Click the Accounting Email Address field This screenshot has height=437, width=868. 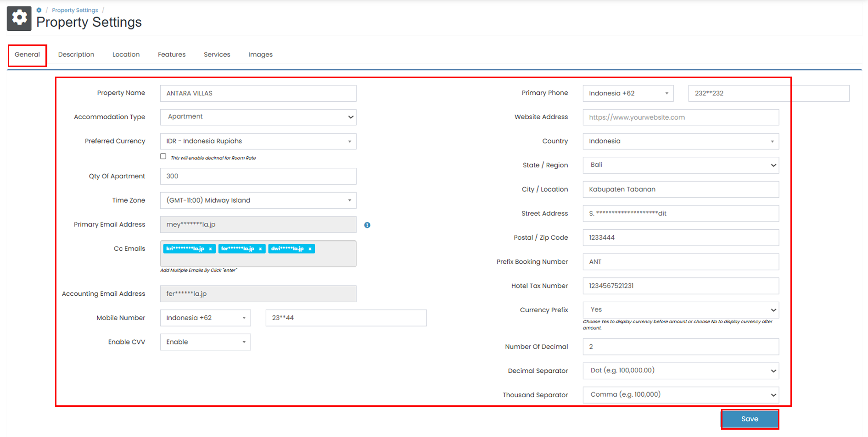pyautogui.click(x=258, y=294)
